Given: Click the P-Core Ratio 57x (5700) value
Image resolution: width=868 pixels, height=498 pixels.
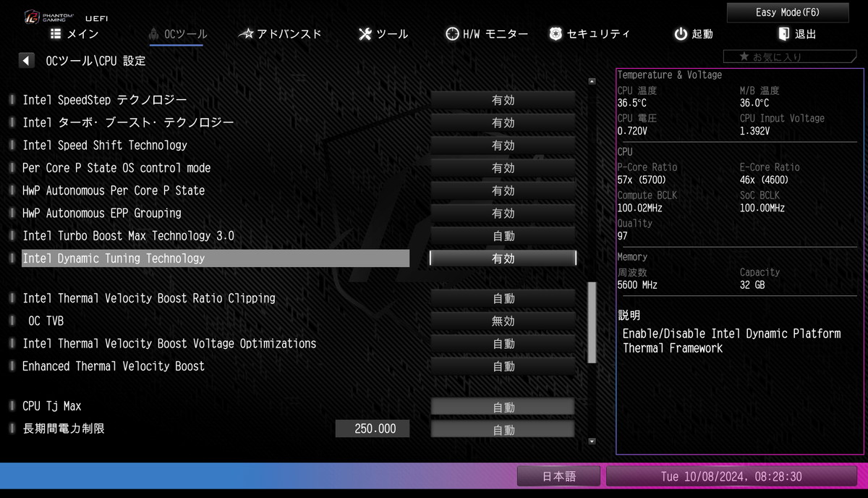Looking at the screenshot, I should (x=642, y=180).
